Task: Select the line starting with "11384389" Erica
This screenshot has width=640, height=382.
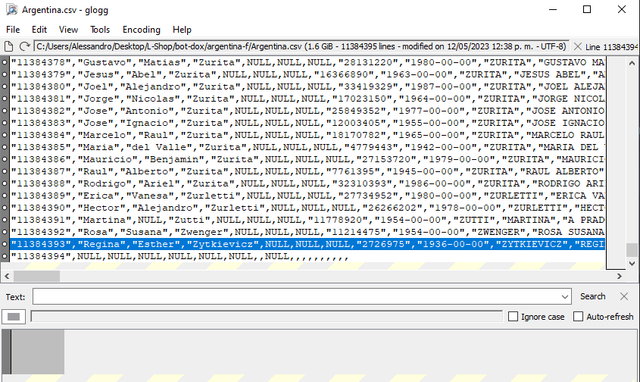Action: tap(307, 195)
